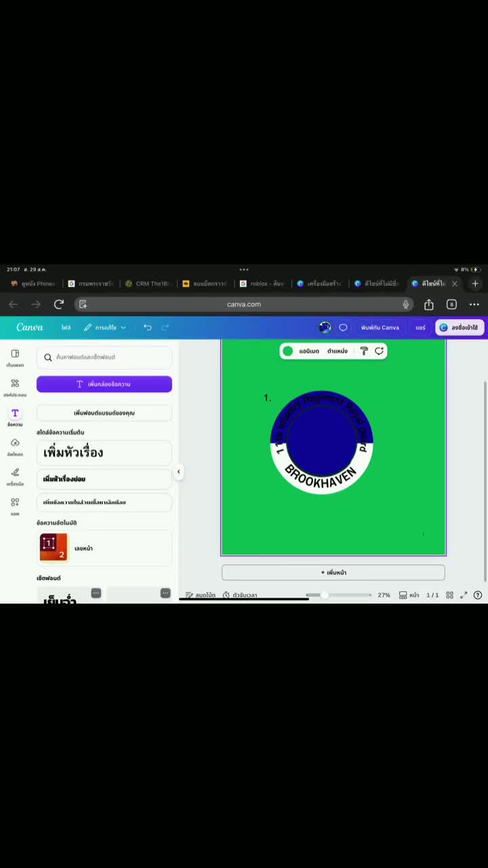Viewport: 488px width, 868px height.
Task: Click the user avatar in Canva header
Action: pos(325,328)
